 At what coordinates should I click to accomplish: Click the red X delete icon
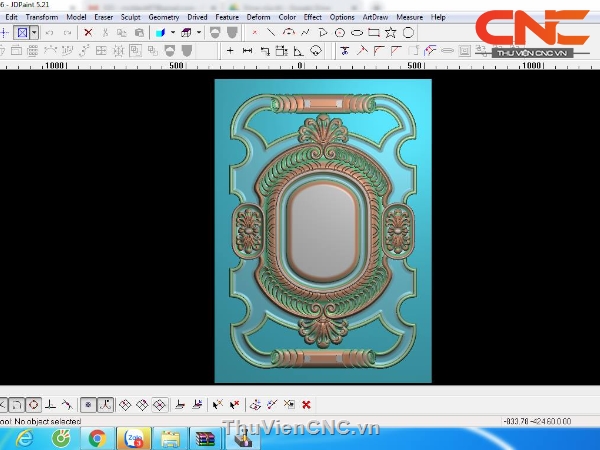88,32
